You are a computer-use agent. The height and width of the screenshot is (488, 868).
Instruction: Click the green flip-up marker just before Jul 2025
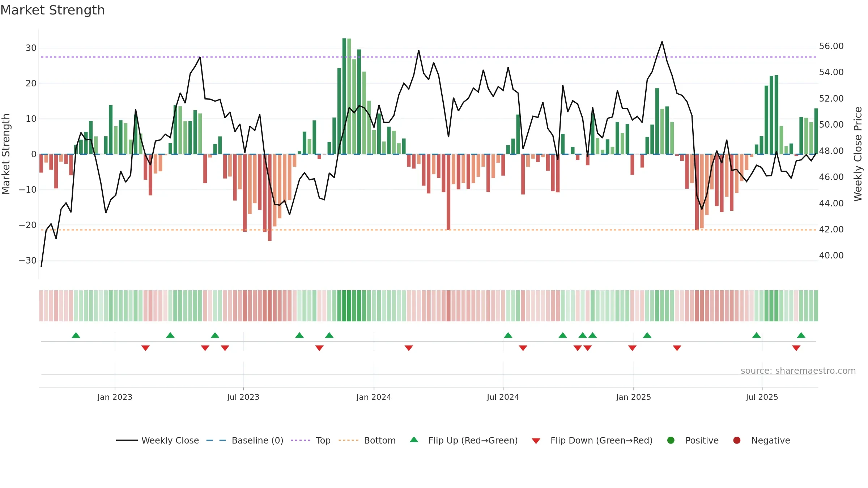point(756,335)
